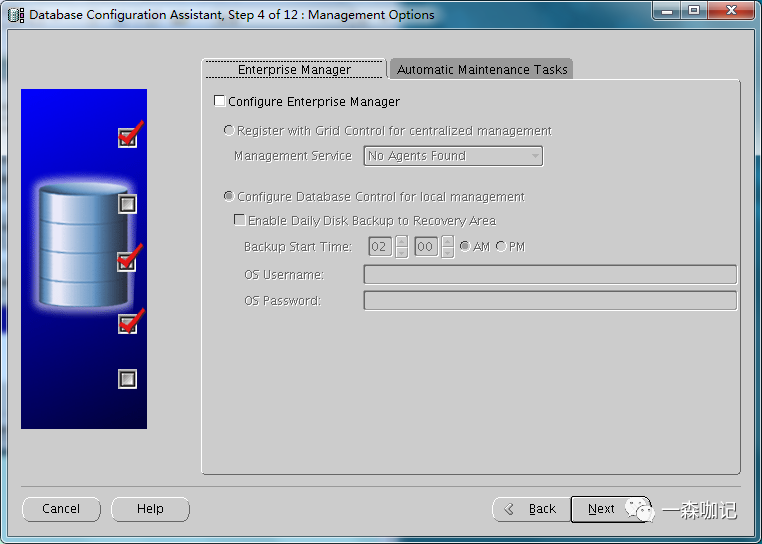The image size is (762, 544).
Task: Open the Management Service dropdown
Action: (x=453, y=156)
